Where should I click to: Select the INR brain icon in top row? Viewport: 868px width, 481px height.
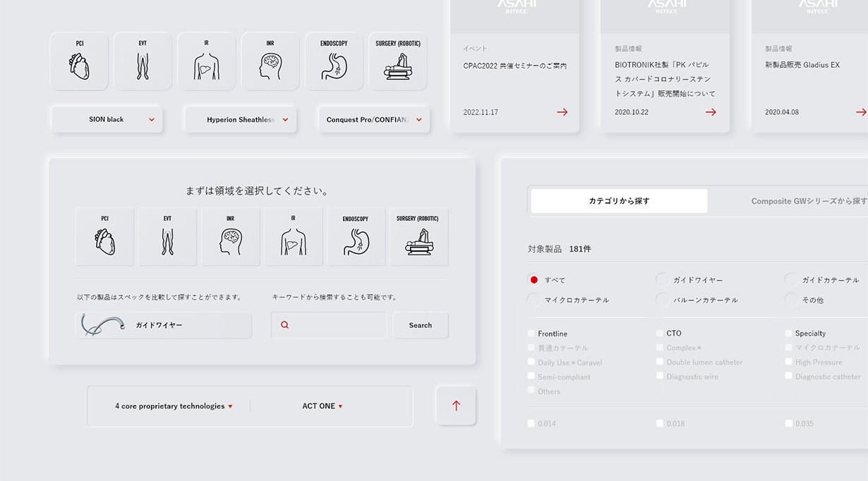[270, 61]
